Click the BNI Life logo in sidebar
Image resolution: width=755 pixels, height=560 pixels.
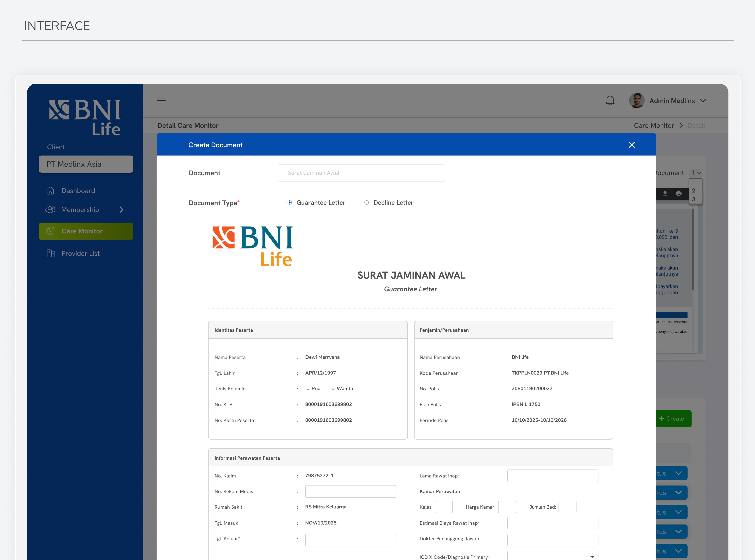click(85, 117)
